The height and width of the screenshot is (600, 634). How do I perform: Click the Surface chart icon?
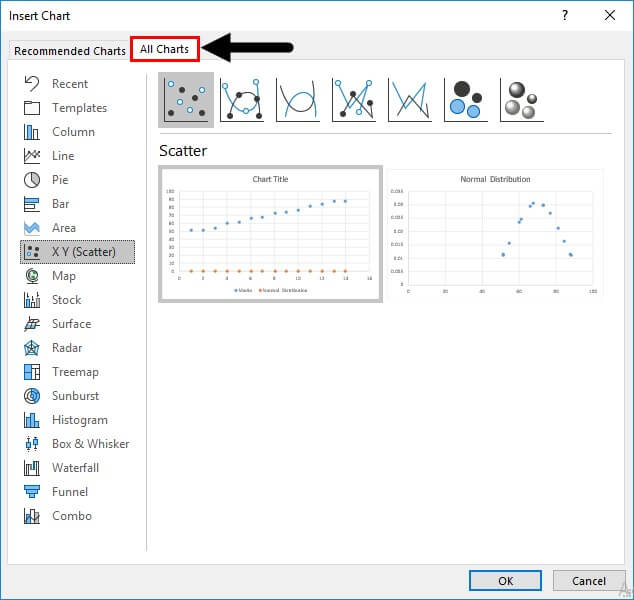[x=32, y=324]
